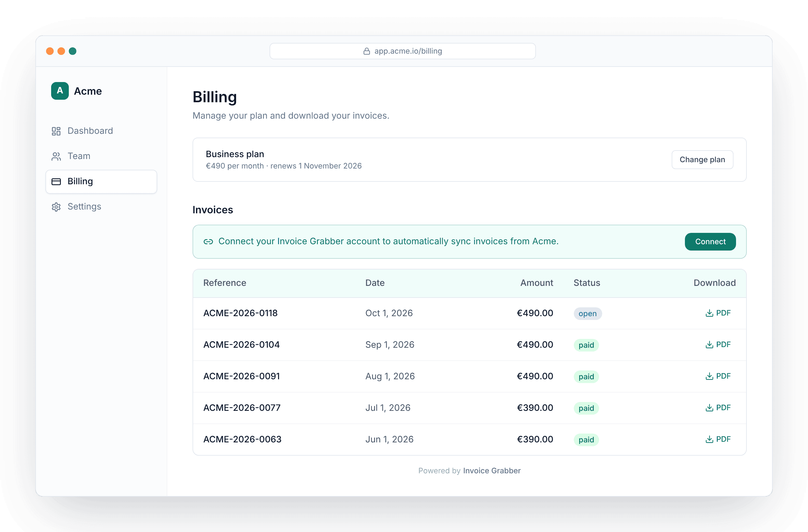Select reference ACME-2026-0091
Viewport: 808px width, 532px height.
(241, 376)
